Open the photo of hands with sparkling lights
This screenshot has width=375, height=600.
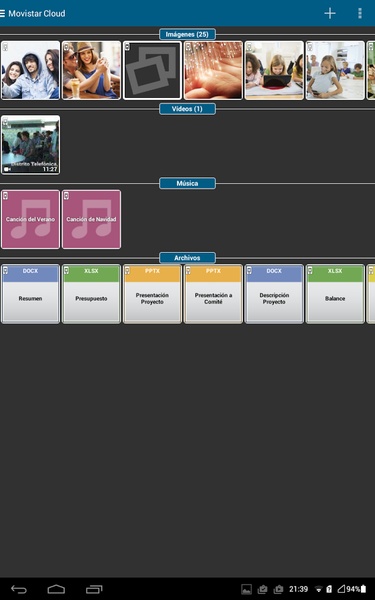point(213,70)
